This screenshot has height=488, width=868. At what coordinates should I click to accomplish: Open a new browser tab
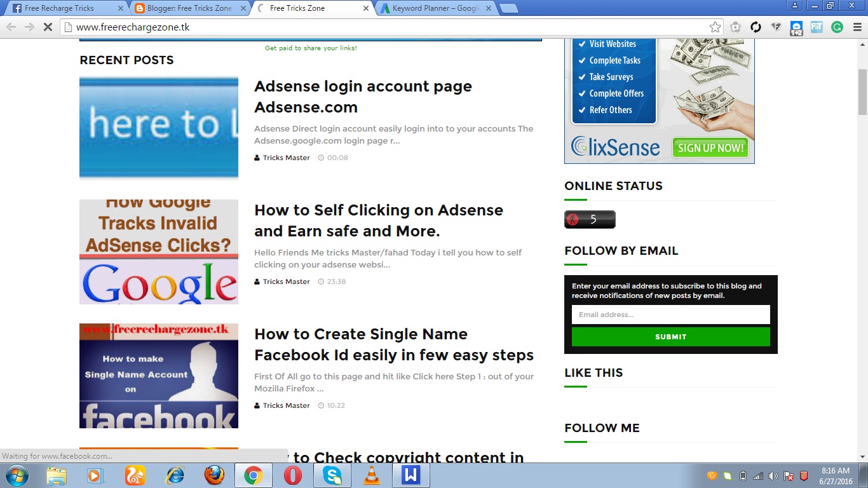(508, 8)
